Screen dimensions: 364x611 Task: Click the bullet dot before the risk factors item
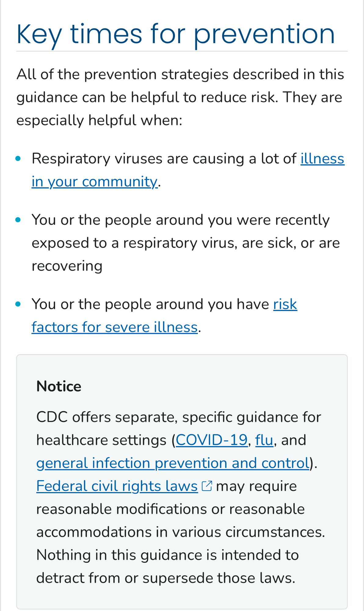point(18,304)
